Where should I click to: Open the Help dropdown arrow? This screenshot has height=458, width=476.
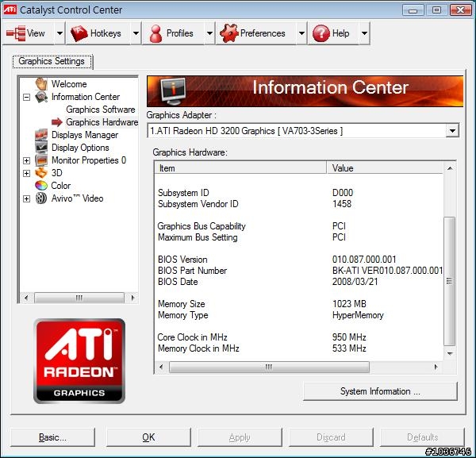364,33
